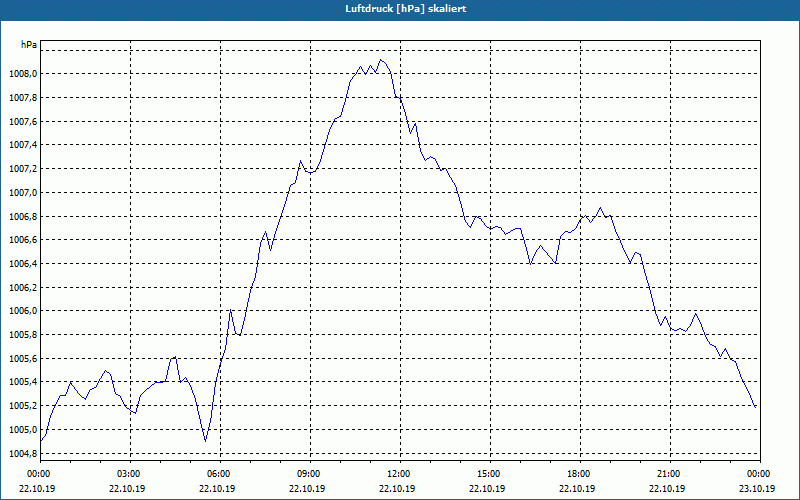800x500 pixels.
Task: Click the 23.10.19 date label
Action: coord(757,488)
